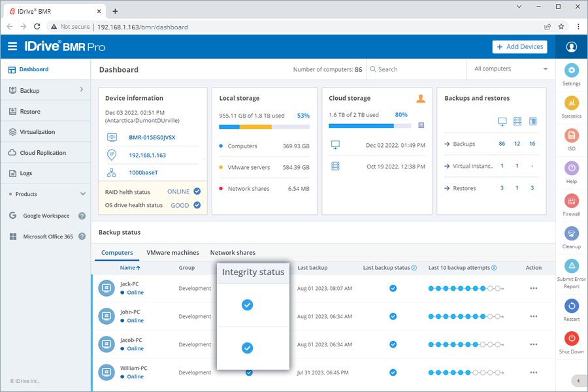Click the 1000baseT network link
This screenshot has height=392, width=588.
(x=143, y=172)
